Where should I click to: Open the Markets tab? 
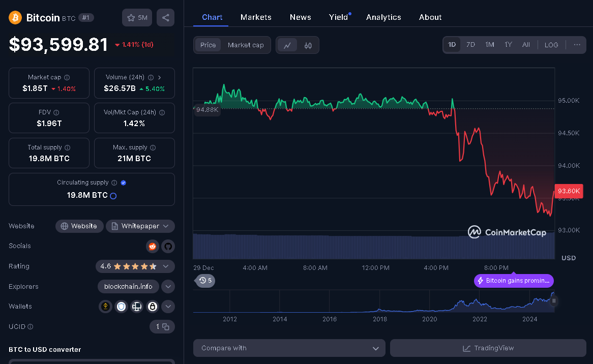(256, 17)
